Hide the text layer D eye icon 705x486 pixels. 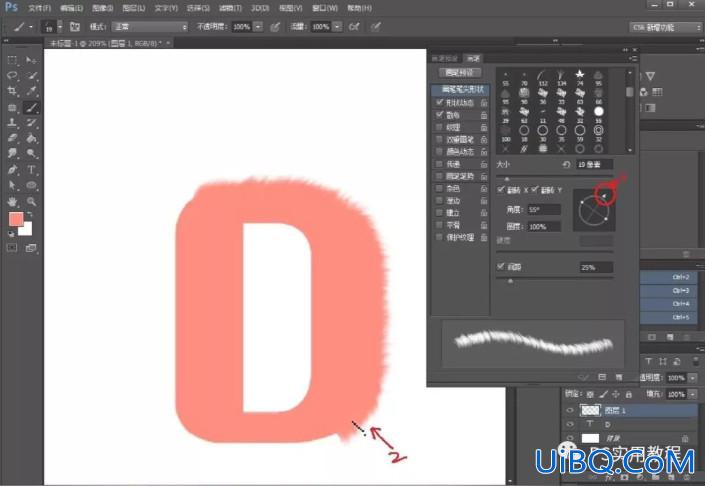point(570,424)
